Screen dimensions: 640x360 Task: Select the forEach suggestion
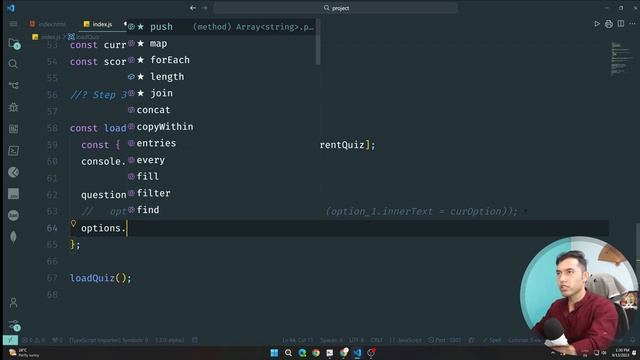221,60
